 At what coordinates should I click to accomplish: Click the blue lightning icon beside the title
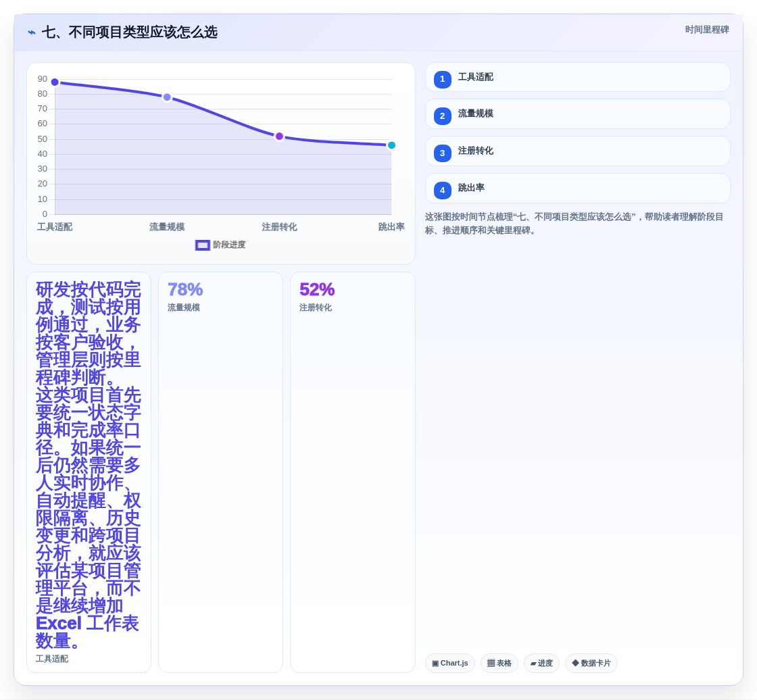click(x=32, y=32)
